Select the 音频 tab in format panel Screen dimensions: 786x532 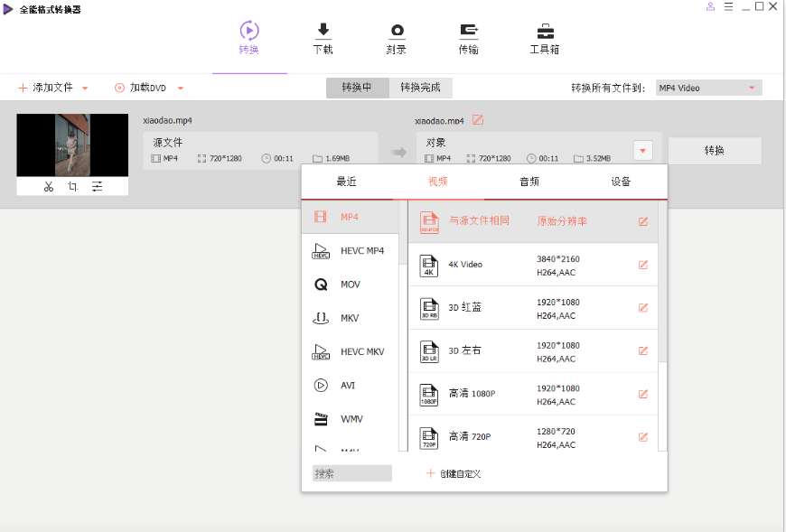click(529, 182)
